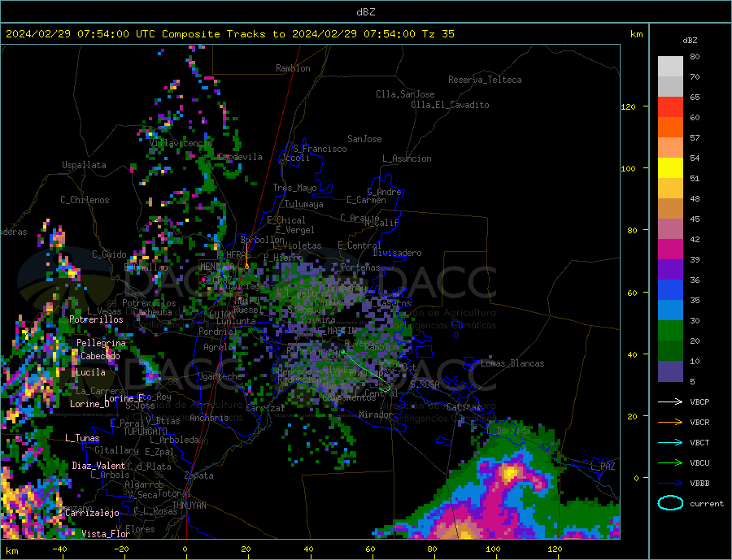Image resolution: width=732 pixels, height=560 pixels.
Task: Click the 'current' legend label
Action: (707, 504)
